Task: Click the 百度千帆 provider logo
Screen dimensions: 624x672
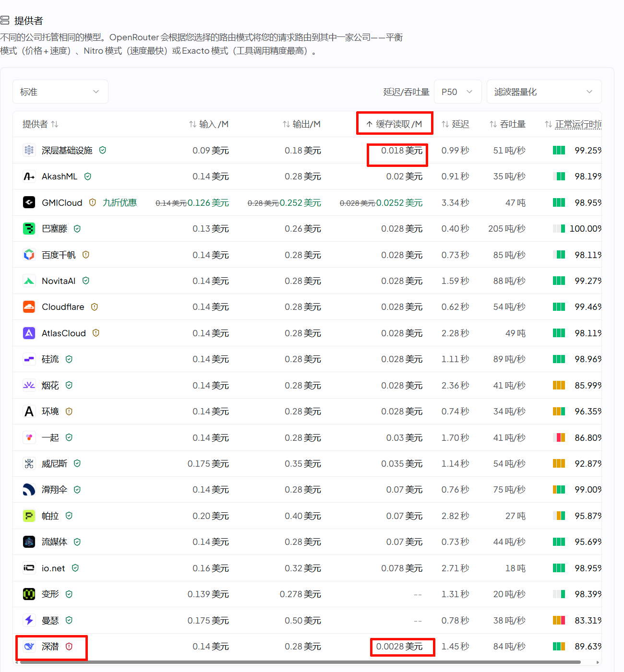Action: (29, 255)
